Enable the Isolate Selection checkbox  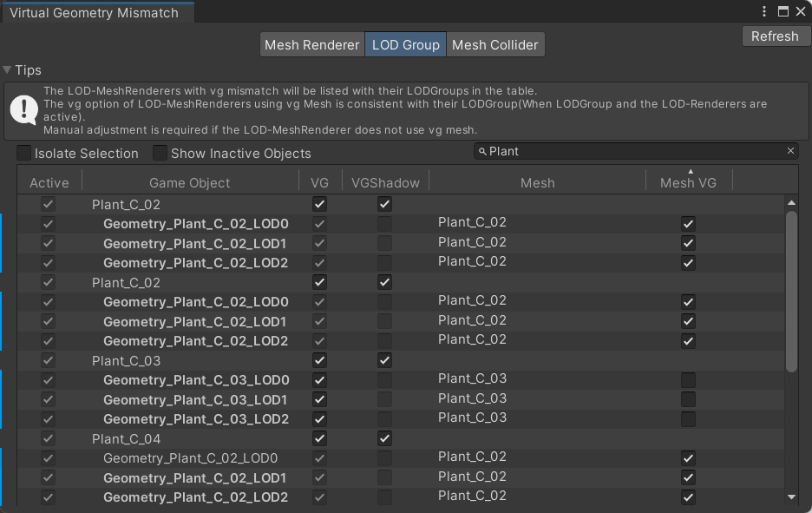click(x=24, y=154)
